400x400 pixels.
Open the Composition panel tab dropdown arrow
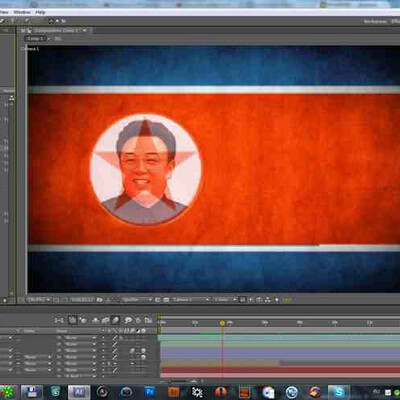pos(85,30)
